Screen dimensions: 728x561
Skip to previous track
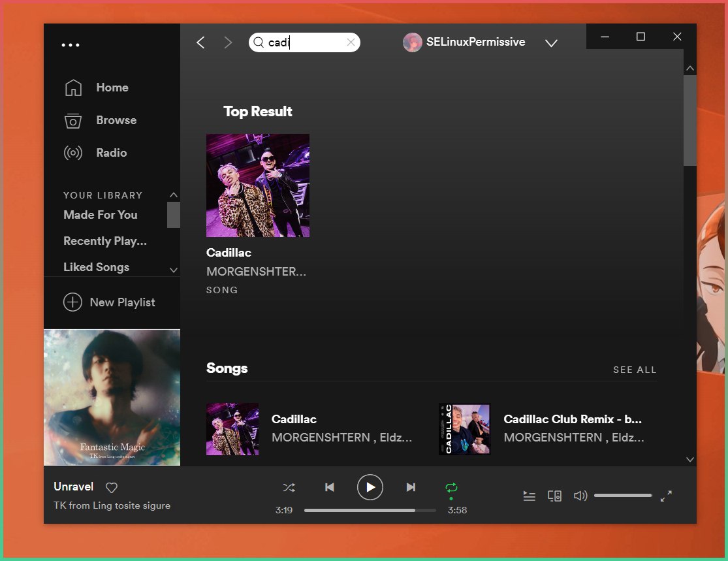[x=330, y=487]
